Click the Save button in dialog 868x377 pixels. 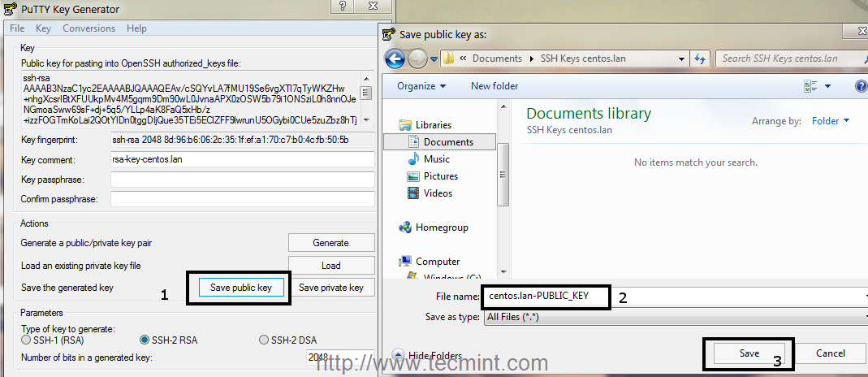(749, 353)
